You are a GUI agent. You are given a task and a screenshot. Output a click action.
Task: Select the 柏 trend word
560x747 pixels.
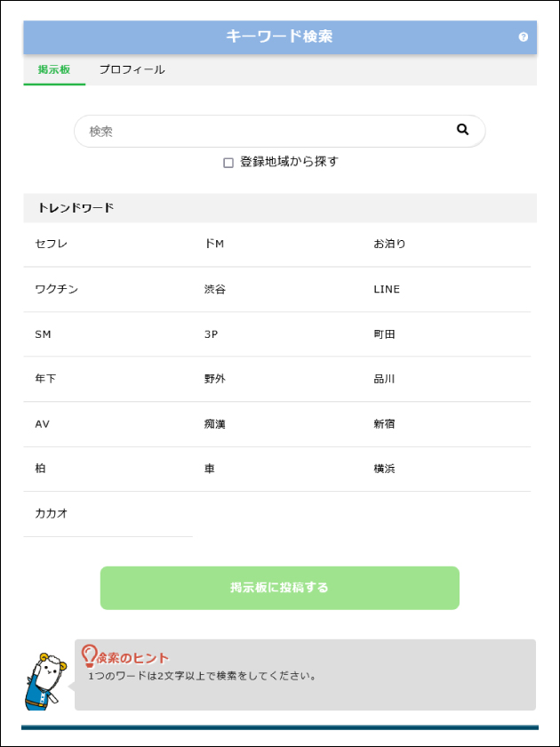point(41,469)
